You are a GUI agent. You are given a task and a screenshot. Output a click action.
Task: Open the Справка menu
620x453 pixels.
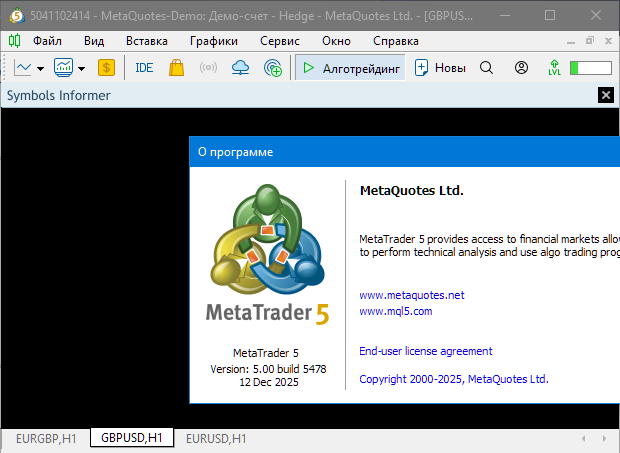396,41
